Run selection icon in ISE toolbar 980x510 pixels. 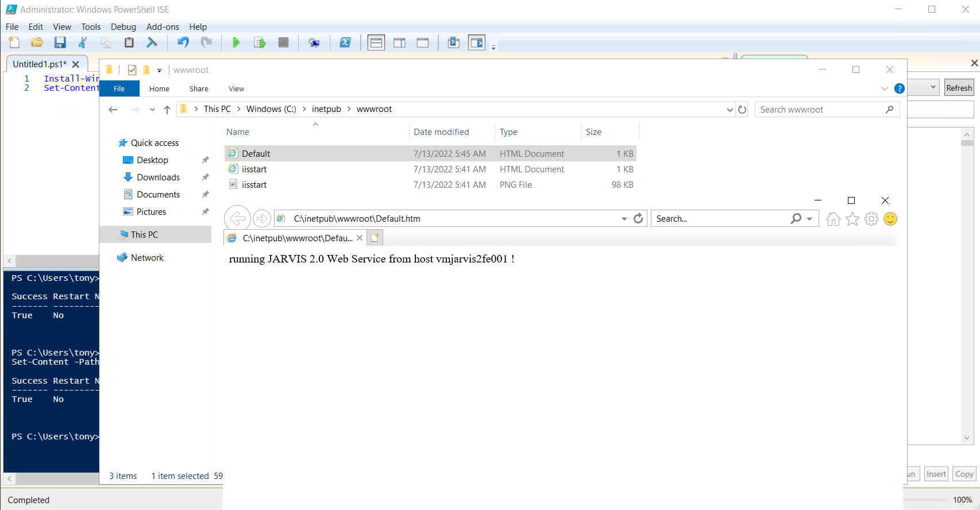pyautogui.click(x=260, y=42)
